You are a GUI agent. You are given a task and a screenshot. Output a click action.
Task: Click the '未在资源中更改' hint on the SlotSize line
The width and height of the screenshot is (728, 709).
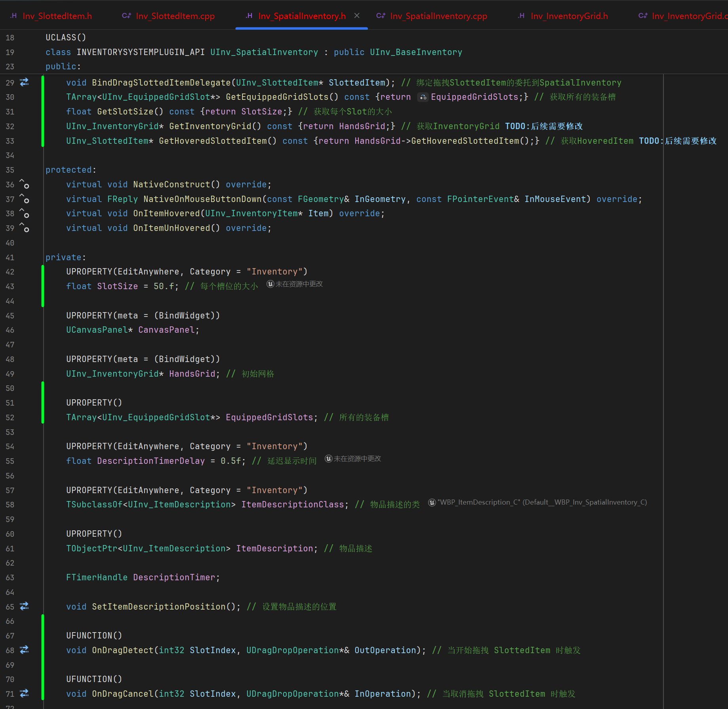299,284
